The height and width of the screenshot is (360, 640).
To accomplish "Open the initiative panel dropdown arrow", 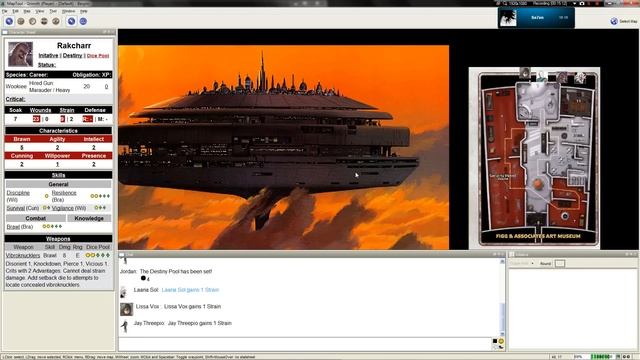I will pos(532,264).
